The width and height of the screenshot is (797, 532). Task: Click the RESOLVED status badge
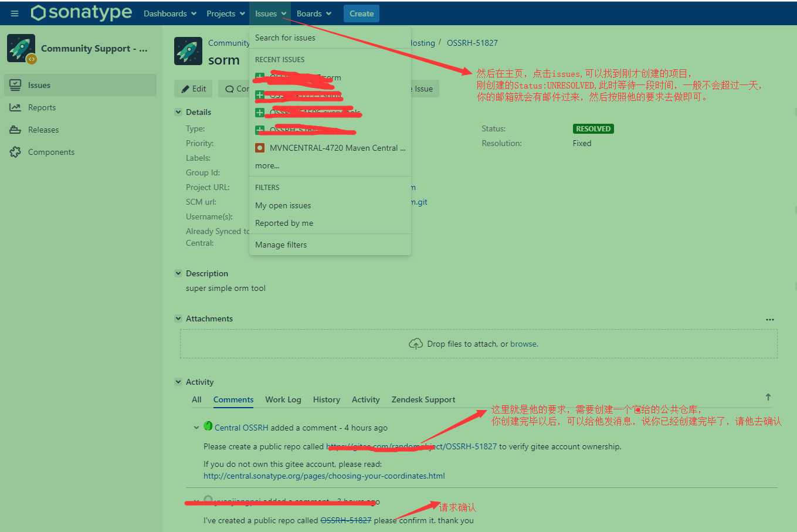click(593, 128)
